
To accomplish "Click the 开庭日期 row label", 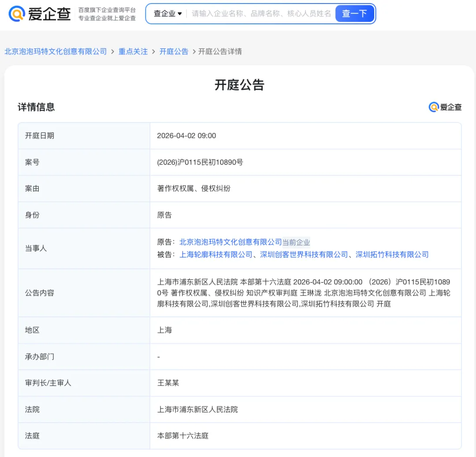I will [x=40, y=136].
